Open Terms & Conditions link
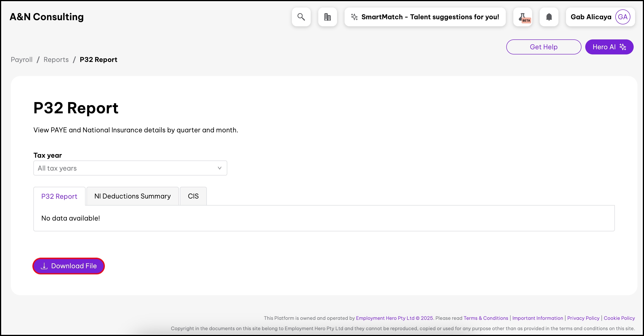The width and height of the screenshot is (644, 336). 486,318
